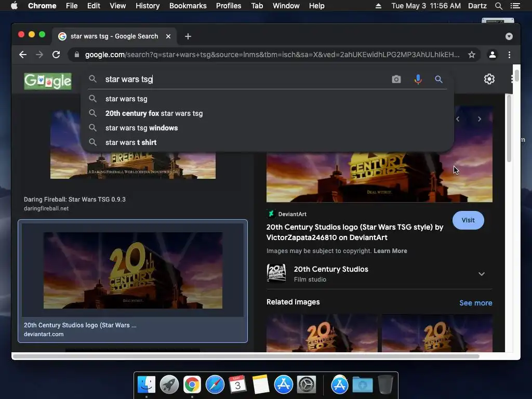This screenshot has height=399, width=532.
Task: Open Notification Center list icon
Action: click(515, 6)
